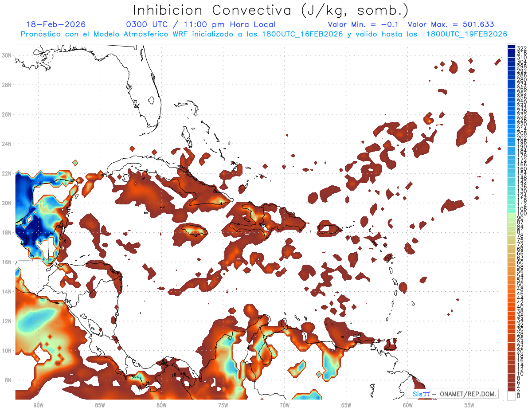Click the light blue 202 swatch on the colorbar
Viewport: 532px width, 411px height.
(x=511, y=137)
